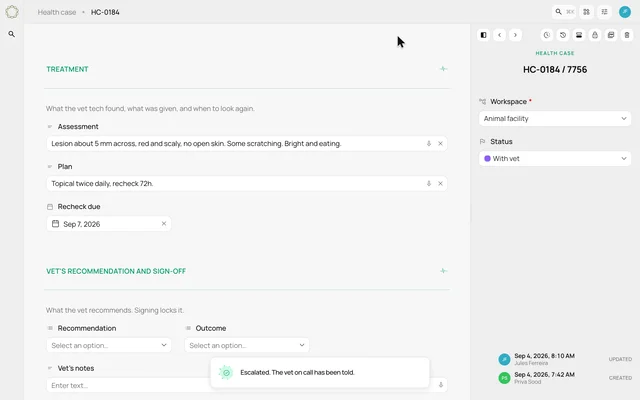Viewport: 640px width, 400px height.
Task: Open the Outcome dropdown
Action: [x=247, y=345]
